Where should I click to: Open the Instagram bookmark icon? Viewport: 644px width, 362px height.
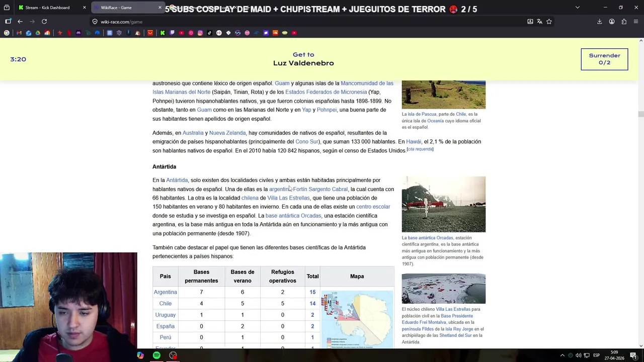[x=200, y=33]
